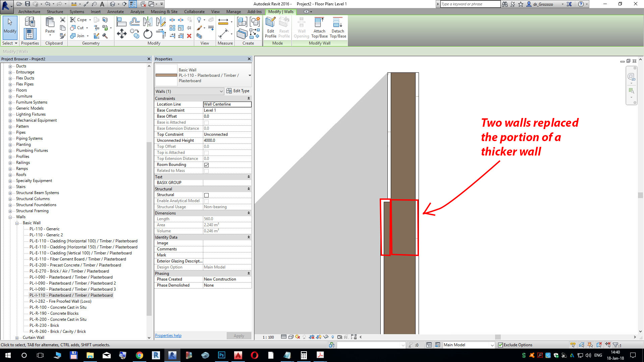644x362 pixels.
Task: Expand Curtain Wall in Project Browser
Action: [16, 338]
